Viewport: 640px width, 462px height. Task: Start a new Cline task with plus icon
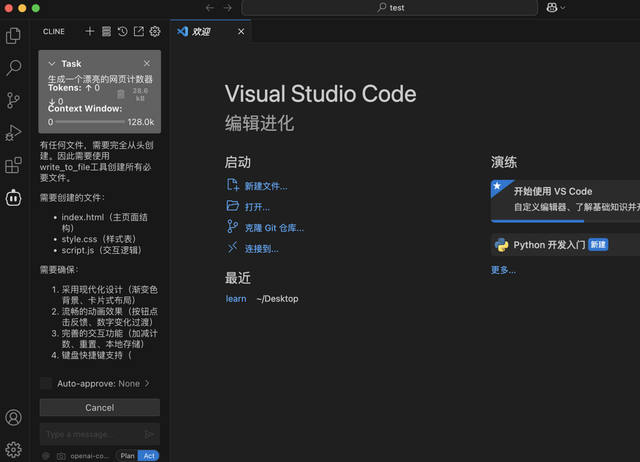(x=90, y=32)
